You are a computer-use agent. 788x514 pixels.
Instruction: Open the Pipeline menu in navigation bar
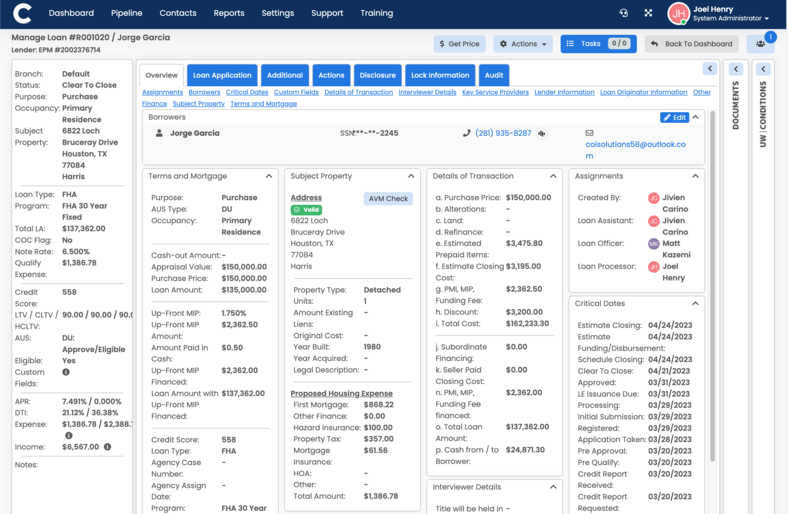click(x=126, y=13)
